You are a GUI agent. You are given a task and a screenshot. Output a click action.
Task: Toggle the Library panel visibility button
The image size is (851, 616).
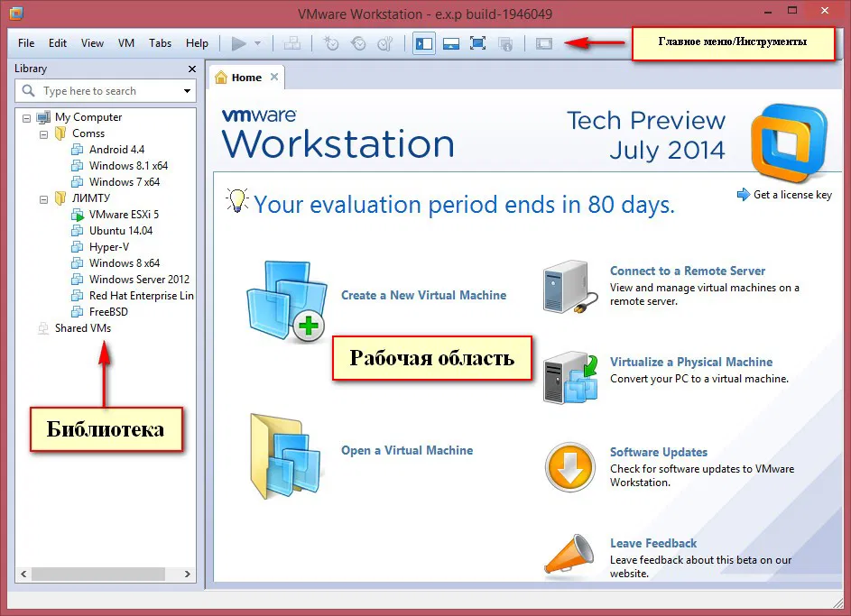click(423, 42)
